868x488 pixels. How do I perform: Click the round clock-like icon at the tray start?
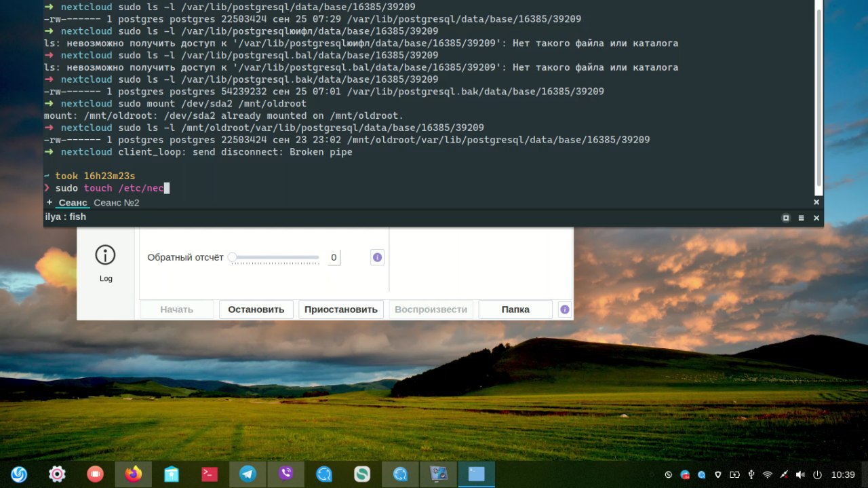[x=669, y=475]
